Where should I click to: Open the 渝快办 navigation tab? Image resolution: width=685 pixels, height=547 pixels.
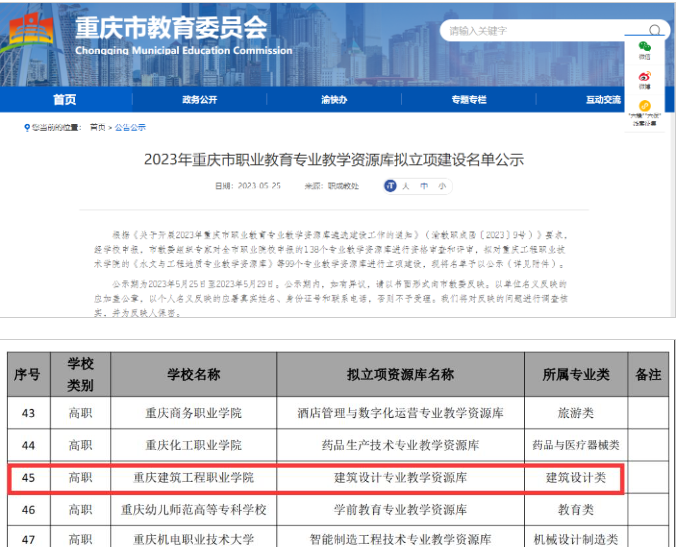(334, 100)
